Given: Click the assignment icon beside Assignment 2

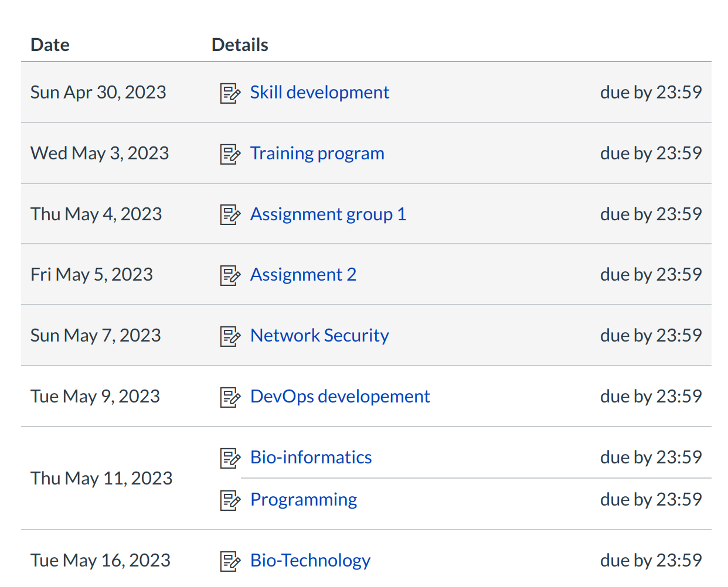Looking at the screenshot, I should coord(230,275).
